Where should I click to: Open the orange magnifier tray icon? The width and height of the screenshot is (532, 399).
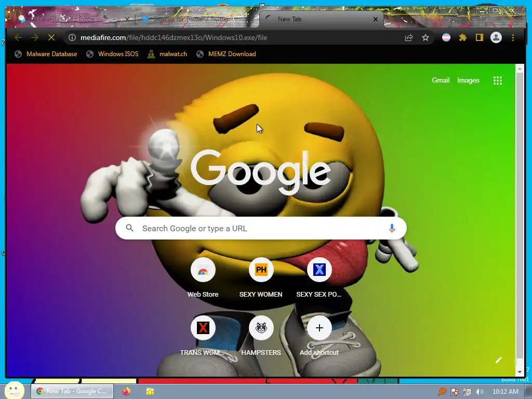tap(442, 392)
